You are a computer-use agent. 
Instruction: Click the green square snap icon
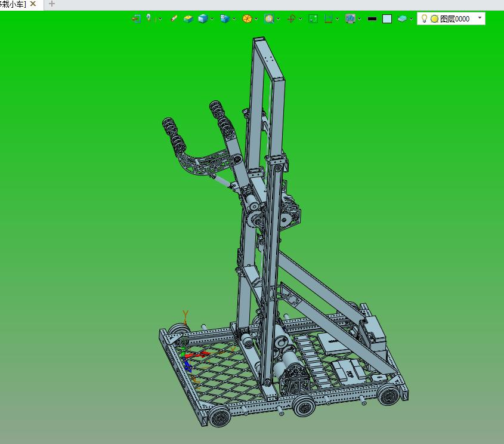tap(313, 19)
